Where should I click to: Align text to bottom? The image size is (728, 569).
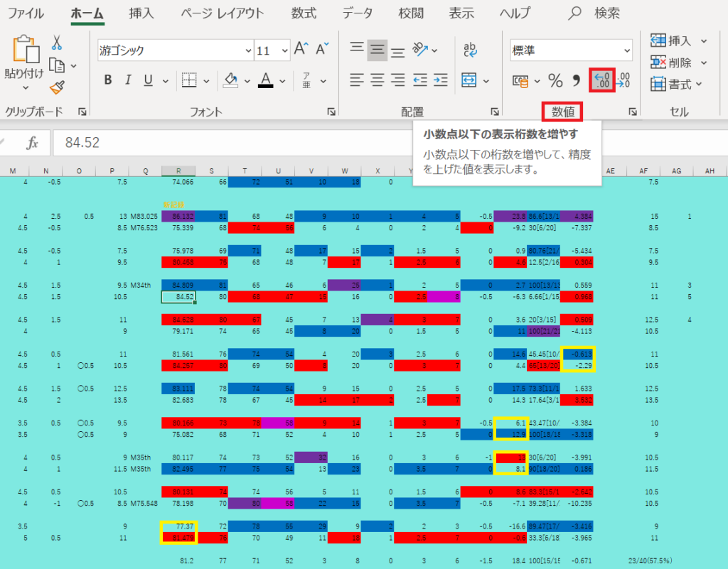point(397,51)
